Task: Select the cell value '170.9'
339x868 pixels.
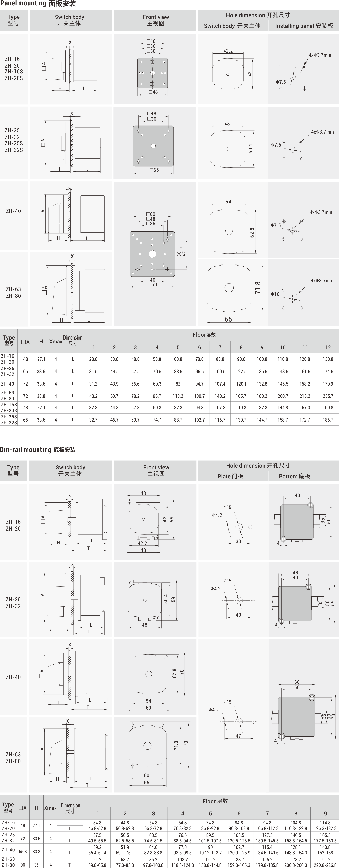Action: [328, 384]
